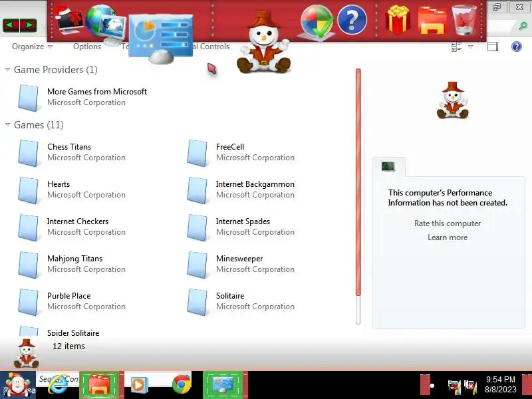Launch Windows Media Player from the taskbar

point(139,385)
